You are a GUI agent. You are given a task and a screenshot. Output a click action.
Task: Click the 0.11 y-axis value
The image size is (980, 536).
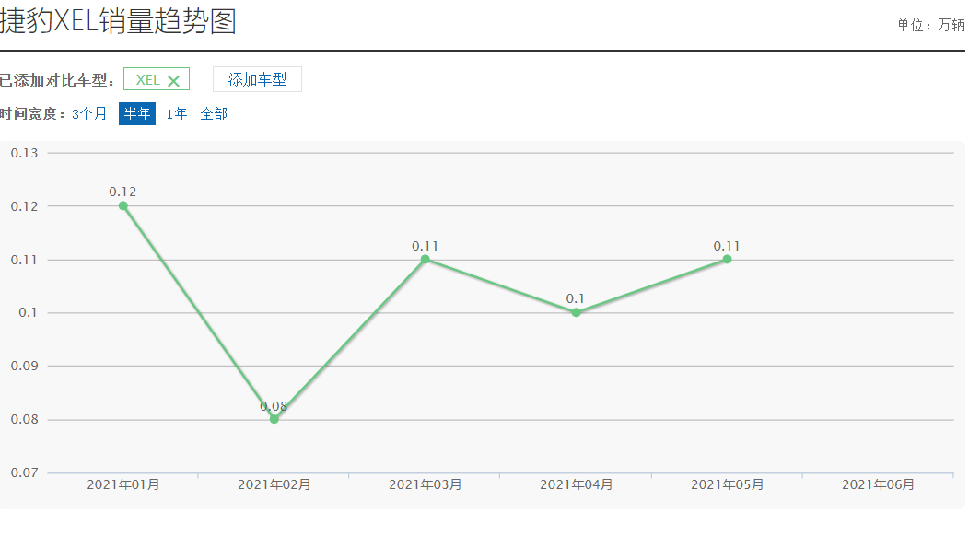point(24,260)
